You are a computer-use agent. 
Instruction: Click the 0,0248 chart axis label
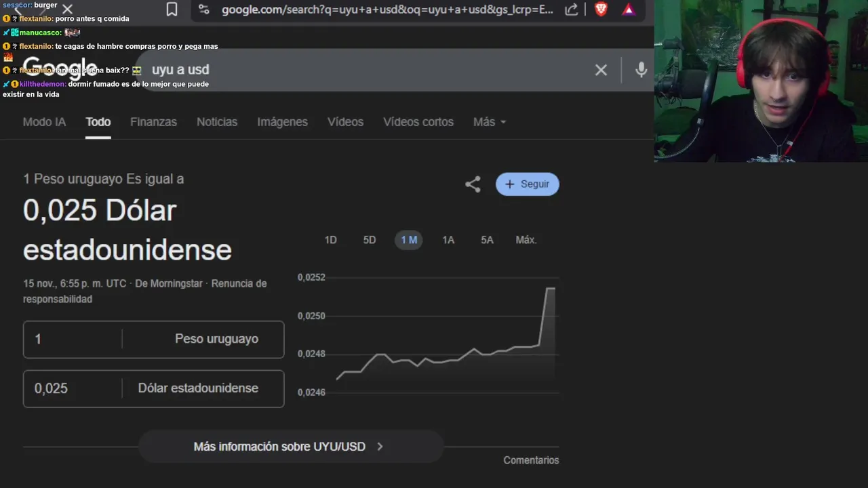[311, 354]
